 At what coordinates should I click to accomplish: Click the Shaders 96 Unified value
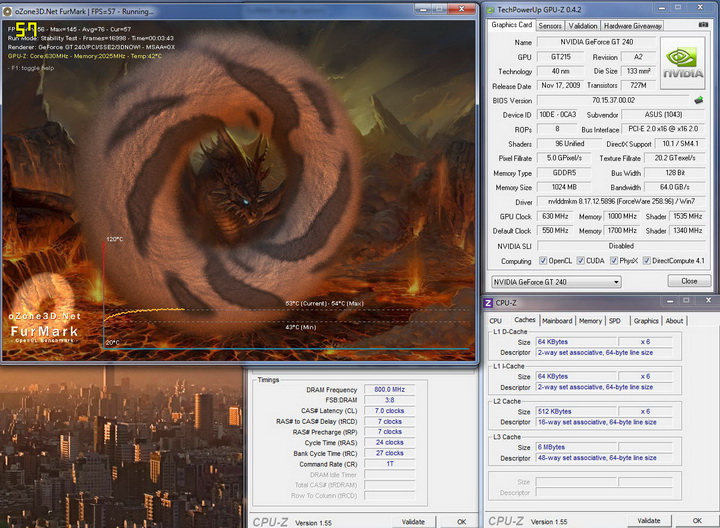pyautogui.click(x=569, y=144)
